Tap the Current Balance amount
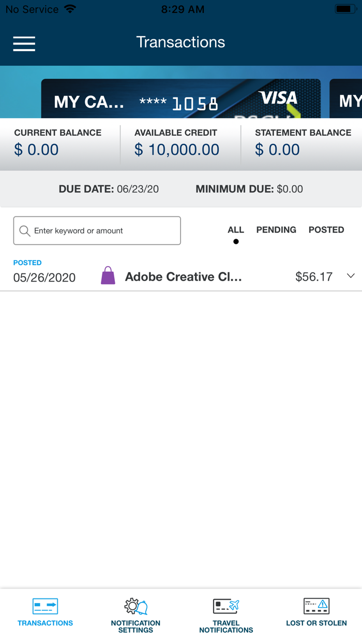 coord(36,150)
